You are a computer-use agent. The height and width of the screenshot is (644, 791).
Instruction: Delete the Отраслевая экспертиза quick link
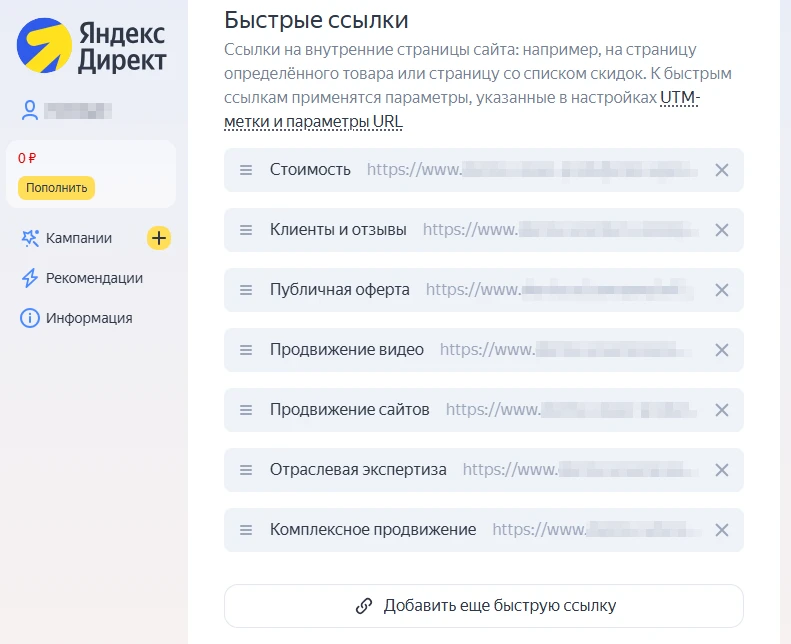pos(722,470)
